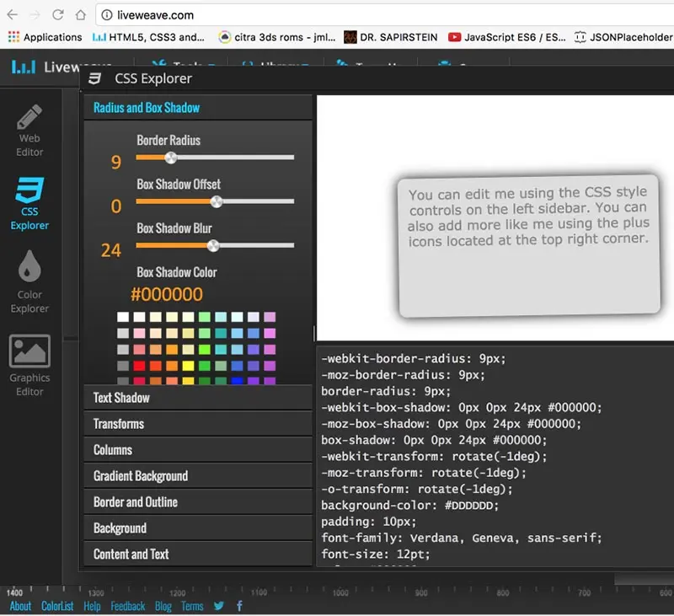This screenshot has height=616, width=674.
Task: Open the ColorList footer link
Action: pos(57,606)
